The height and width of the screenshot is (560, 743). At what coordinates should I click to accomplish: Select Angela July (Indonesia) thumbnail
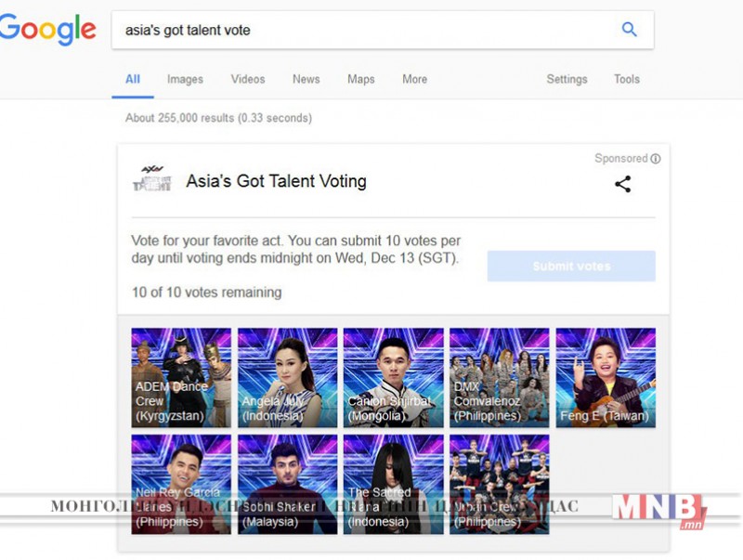[287, 378]
